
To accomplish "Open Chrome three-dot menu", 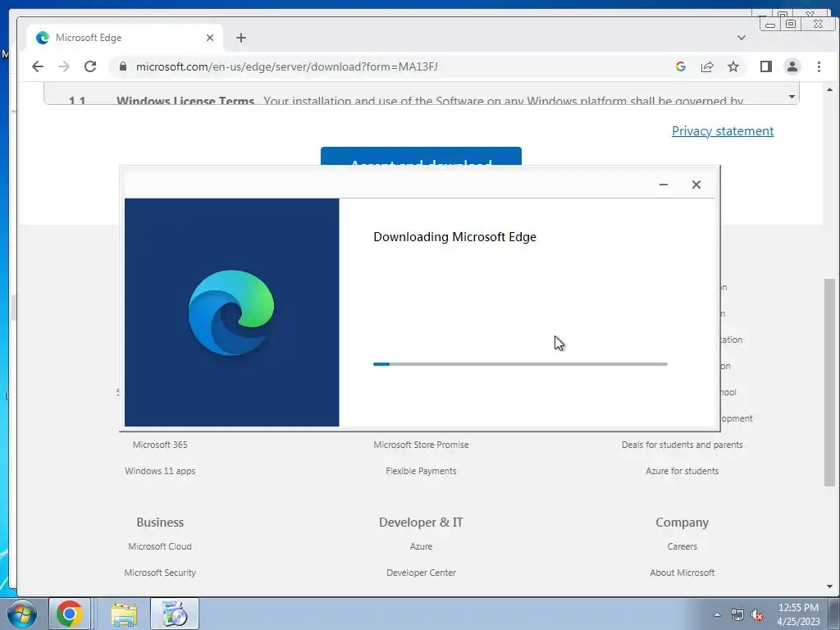I will point(819,66).
